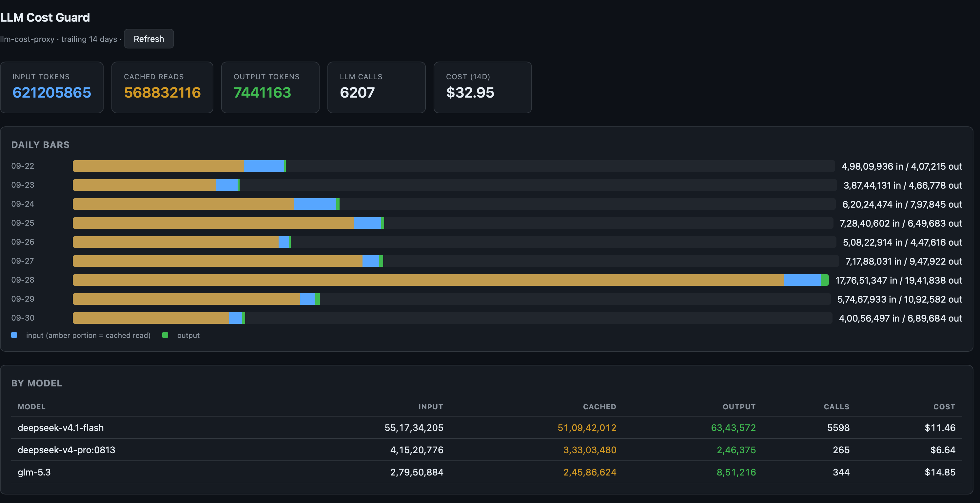Click input value 55,17,34,205
The image size is (980, 503).
pyautogui.click(x=414, y=428)
